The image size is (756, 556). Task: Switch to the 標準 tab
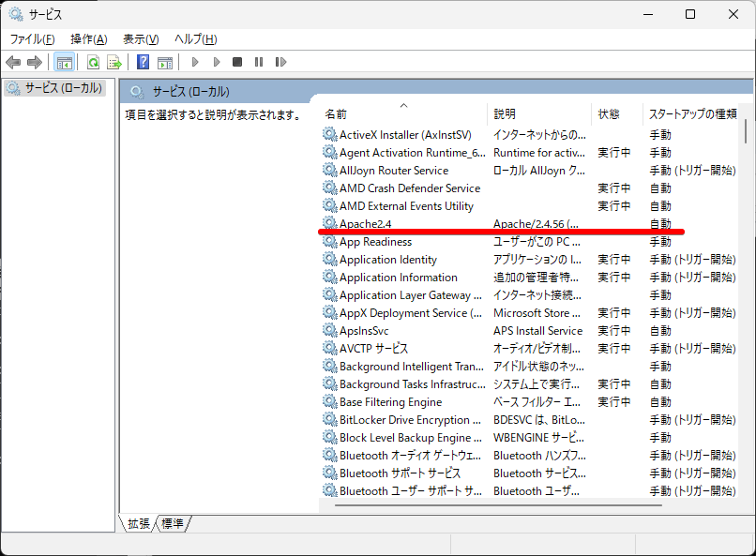coord(173,523)
